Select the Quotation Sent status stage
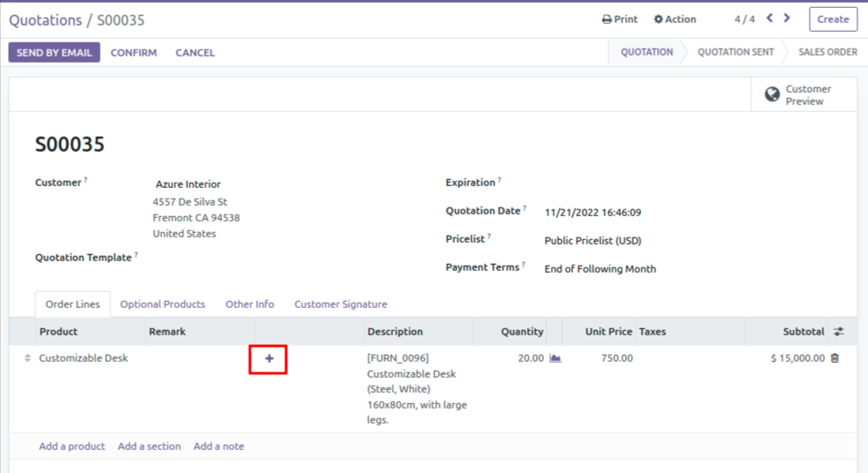This screenshot has width=868, height=473. tap(736, 52)
